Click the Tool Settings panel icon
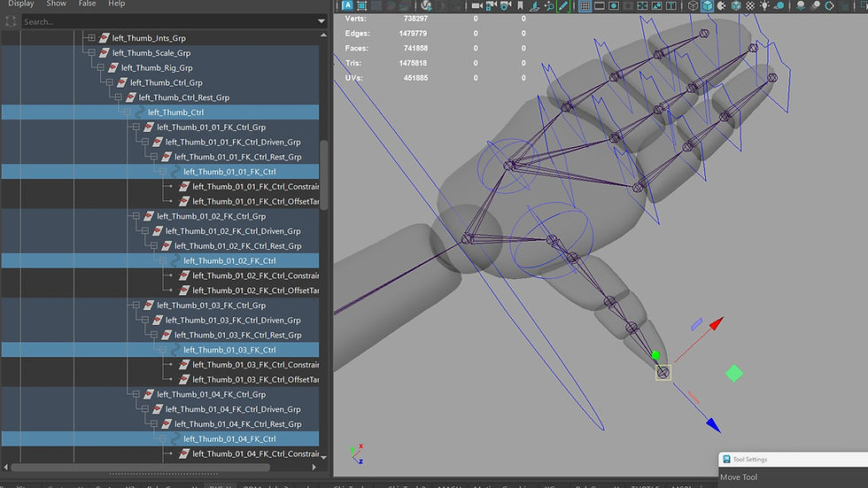The image size is (868, 488). (726, 460)
